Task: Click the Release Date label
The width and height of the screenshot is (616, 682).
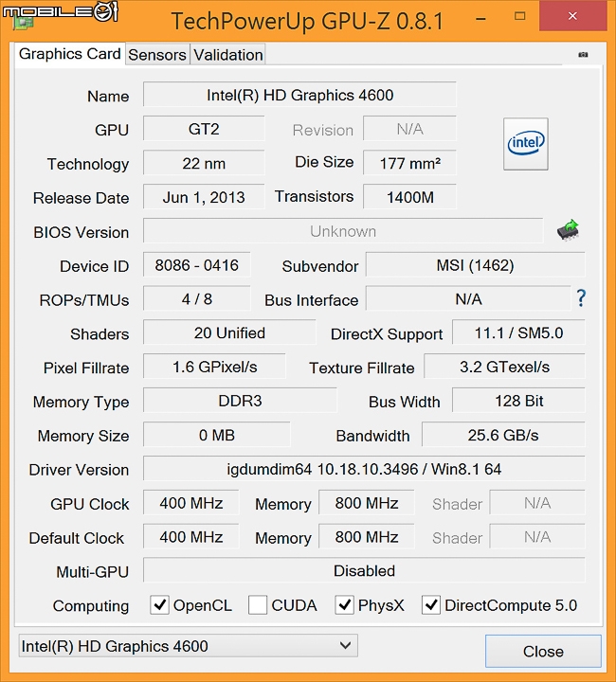Action: 81,198
